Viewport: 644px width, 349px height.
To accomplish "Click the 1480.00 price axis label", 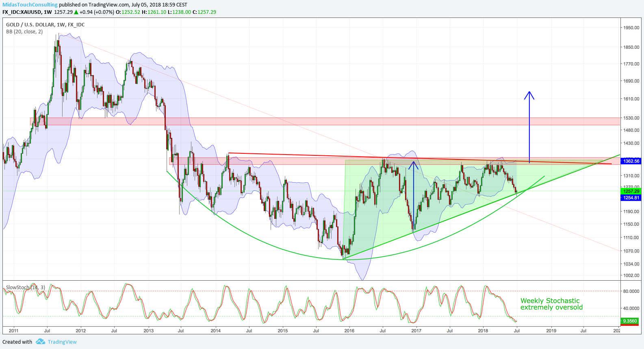I will [631, 130].
